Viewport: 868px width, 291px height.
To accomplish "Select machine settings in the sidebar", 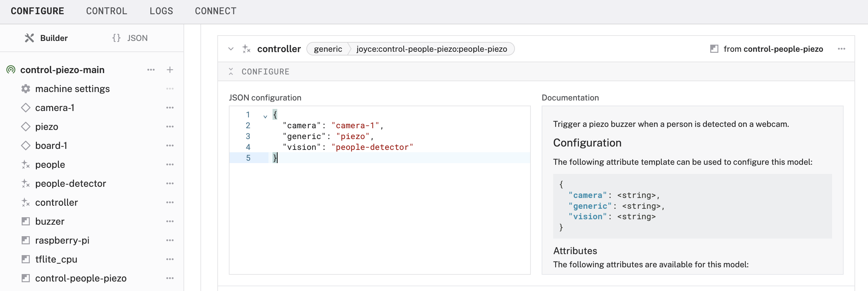I will click(72, 89).
